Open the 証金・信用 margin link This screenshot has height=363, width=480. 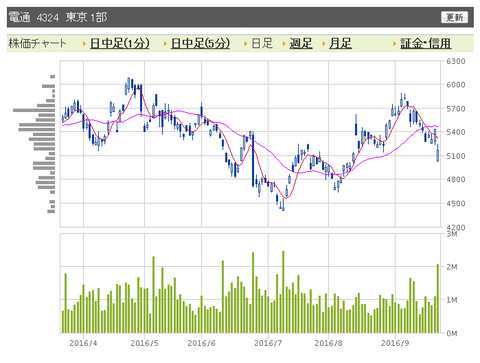click(426, 43)
